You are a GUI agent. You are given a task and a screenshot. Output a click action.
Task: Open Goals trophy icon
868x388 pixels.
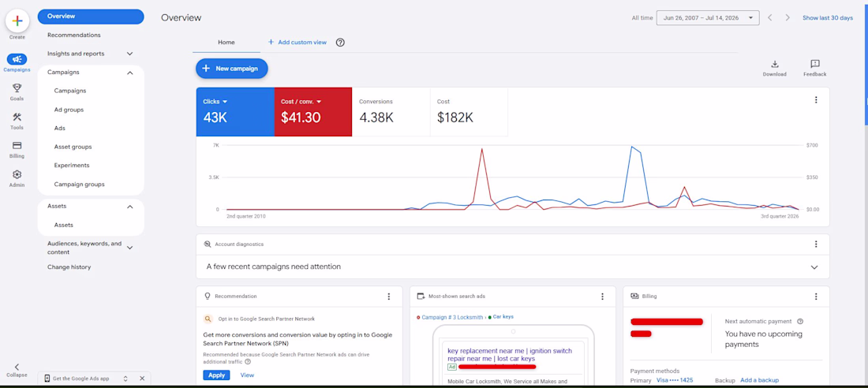point(17,88)
